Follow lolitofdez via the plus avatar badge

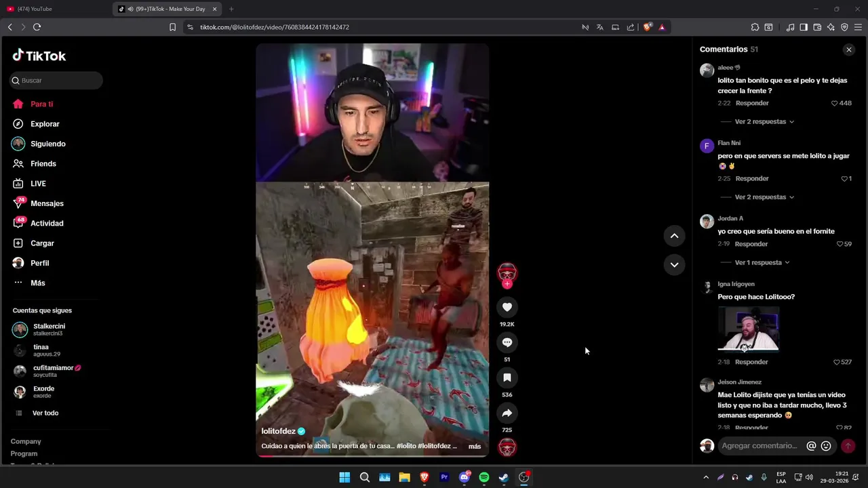(507, 284)
